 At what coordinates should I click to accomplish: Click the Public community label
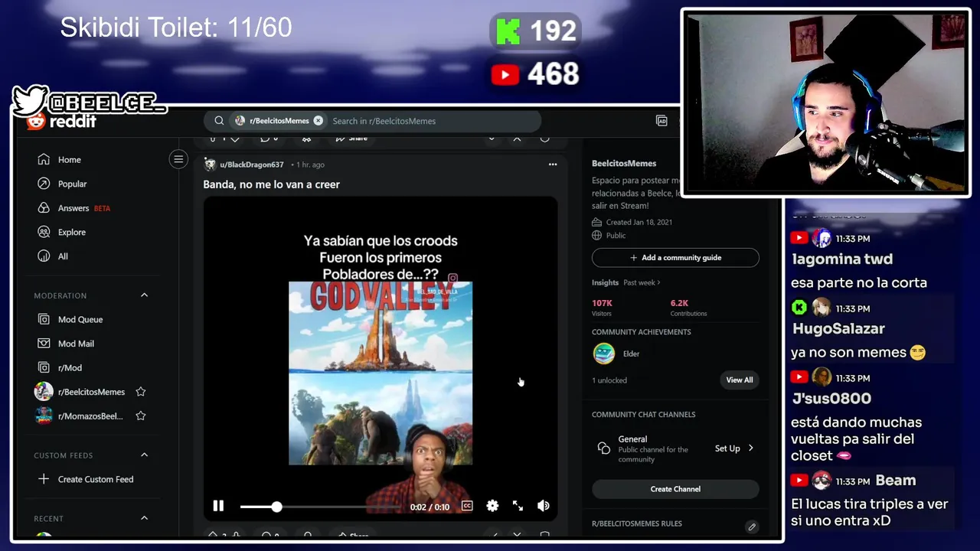[x=616, y=236]
